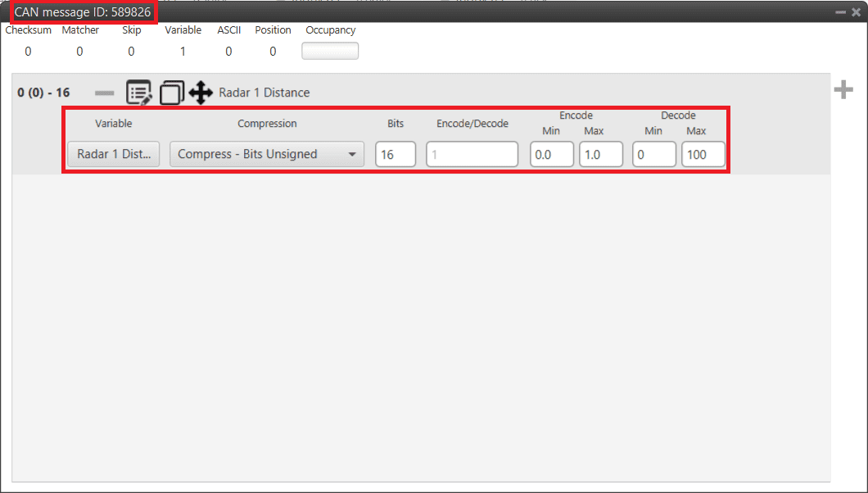Click the Decode Max field showing 100

703,154
